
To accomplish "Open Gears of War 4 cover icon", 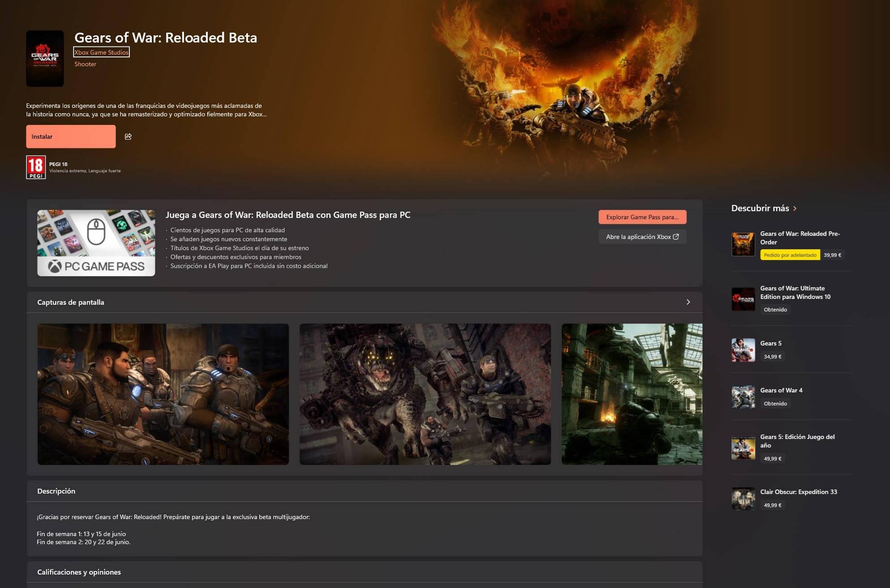I will click(x=743, y=397).
